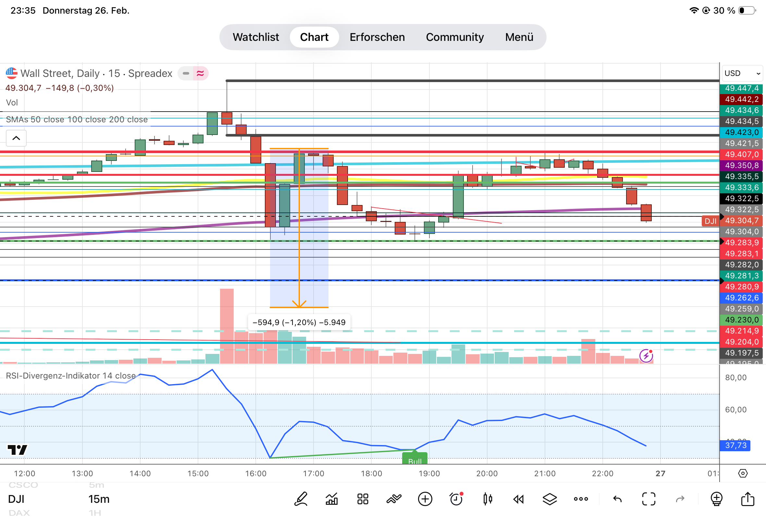
Task: Open the indicators chart icon
Action: tap(331, 499)
